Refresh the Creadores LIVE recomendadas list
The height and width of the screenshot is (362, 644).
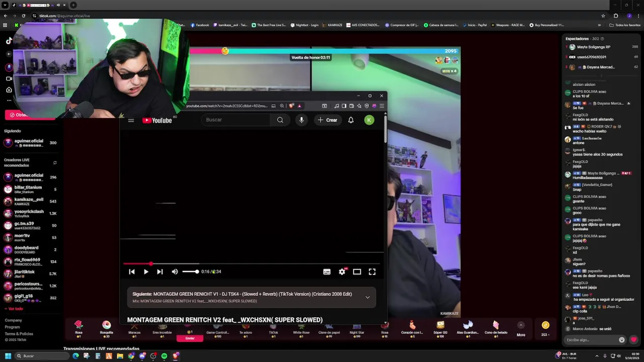click(55, 162)
